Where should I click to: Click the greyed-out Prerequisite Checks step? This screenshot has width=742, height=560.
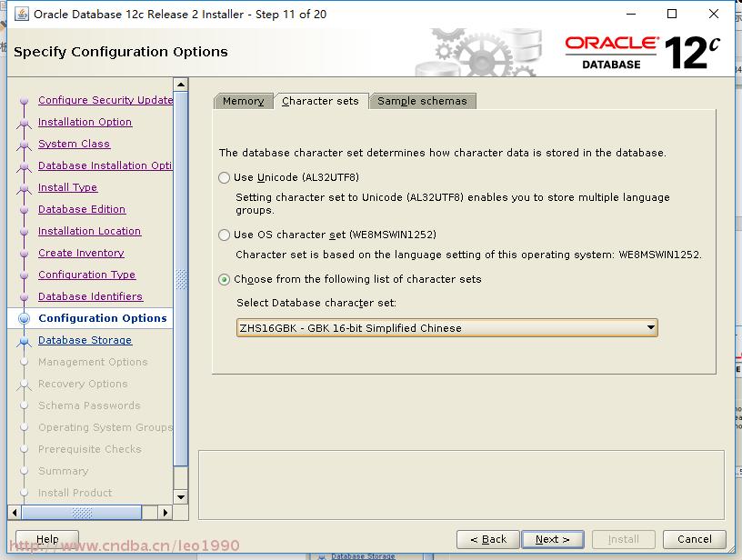[x=90, y=449]
